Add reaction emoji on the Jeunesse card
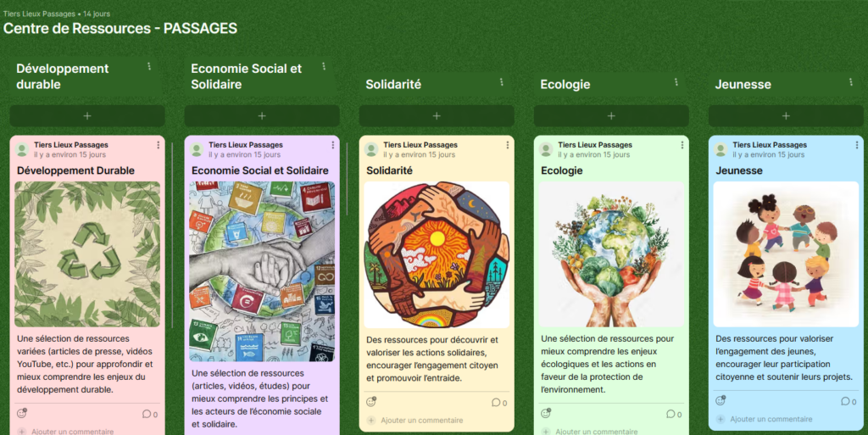This screenshot has height=435, width=868. pyautogui.click(x=721, y=401)
